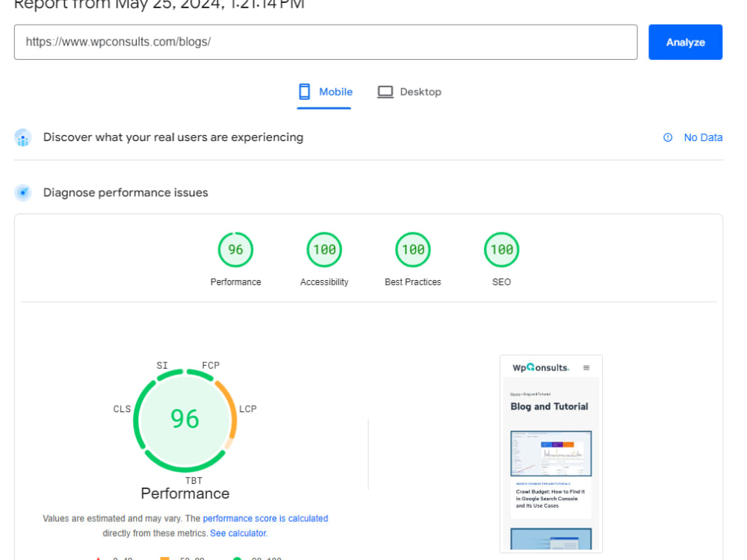Focus the URL input field
Image resolution: width=747 pixels, height=560 pixels.
326,42
